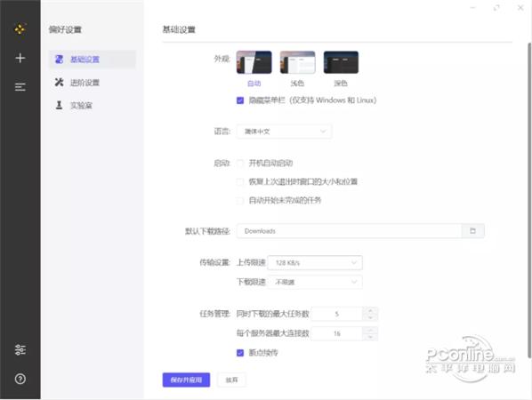Enable 自动开始未完成的任务 checkbox
Screen dimensions: 532x400
pyautogui.click(x=240, y=200)
